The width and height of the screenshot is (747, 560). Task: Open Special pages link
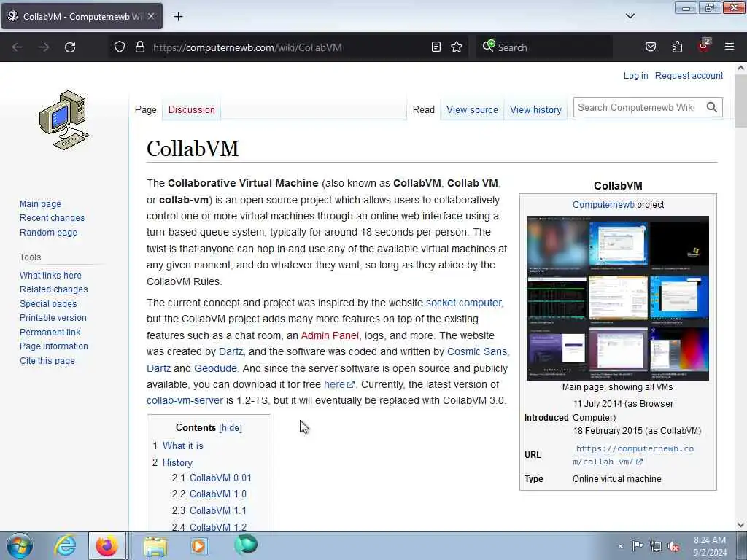click(x=48, y=304)
